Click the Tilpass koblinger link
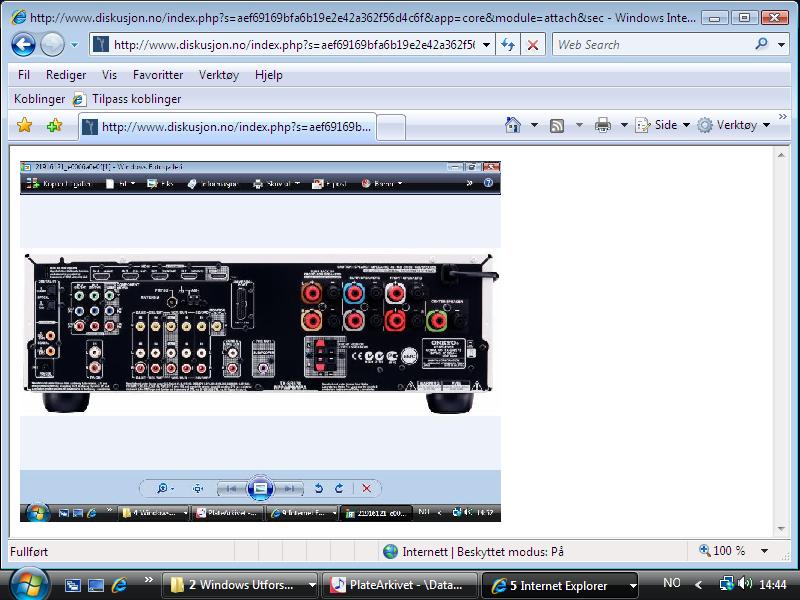The height and width of the screenshot is (600, 800). 128,99
